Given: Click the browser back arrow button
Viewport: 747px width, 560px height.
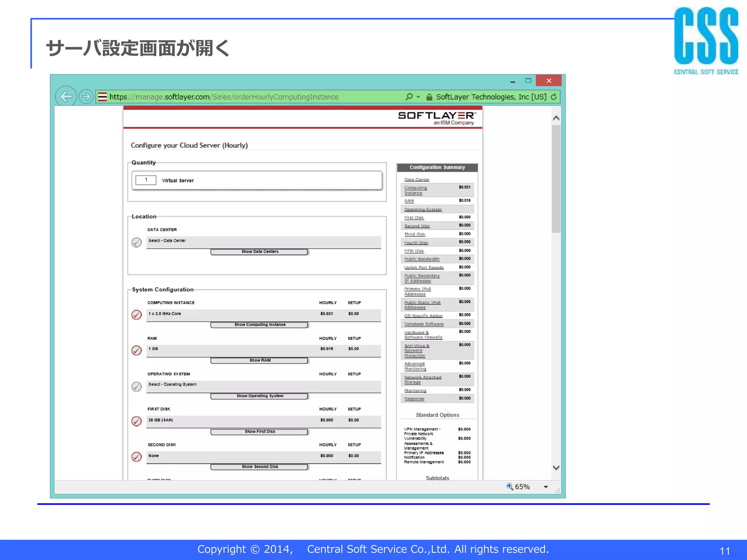Looking at the screenshot, I should coord(66,97).
